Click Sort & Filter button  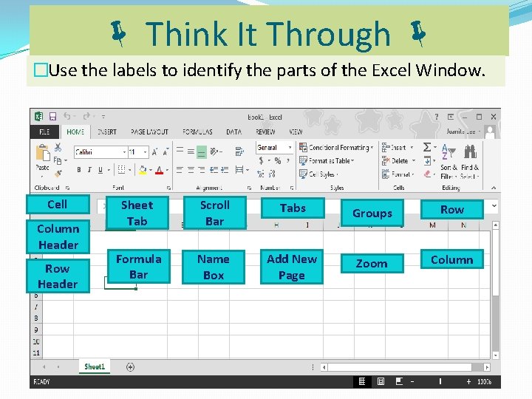449,162
